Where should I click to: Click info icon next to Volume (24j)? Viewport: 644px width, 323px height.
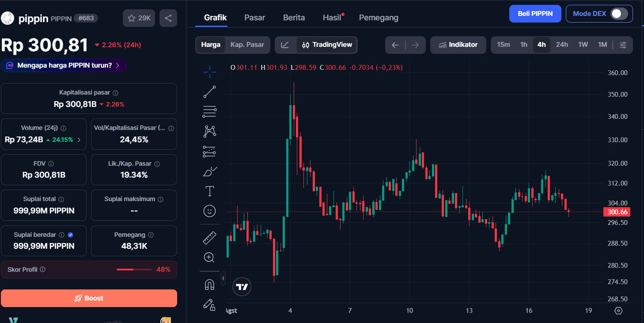tap(63, 128)
